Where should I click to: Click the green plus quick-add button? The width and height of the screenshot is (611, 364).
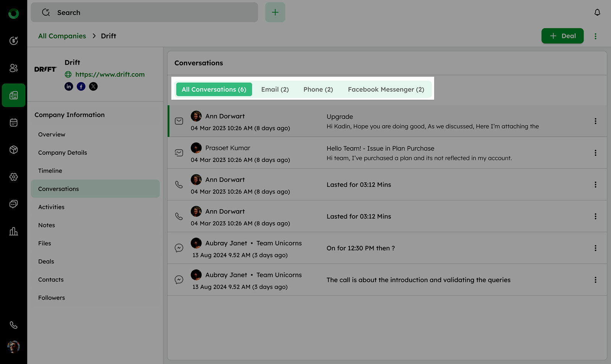point(275,13)
